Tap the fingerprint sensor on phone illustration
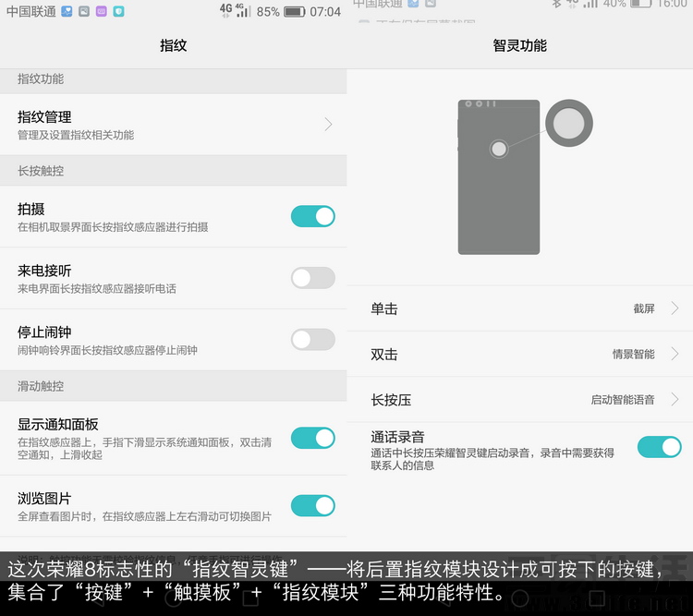 (x=499, y=149)
